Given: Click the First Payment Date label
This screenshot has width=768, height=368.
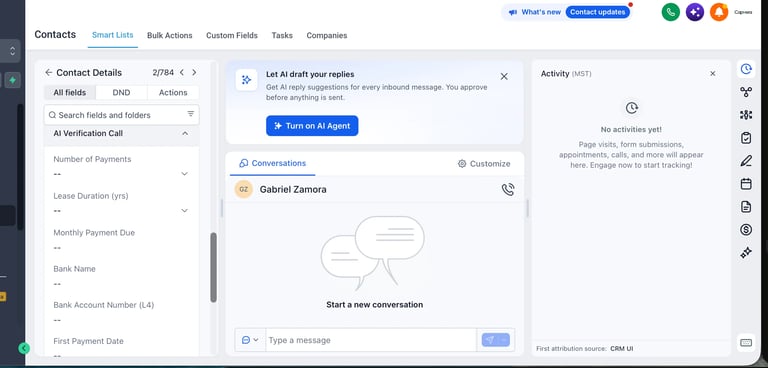Looking at the screenshot, I should click(x=88, y=341).
